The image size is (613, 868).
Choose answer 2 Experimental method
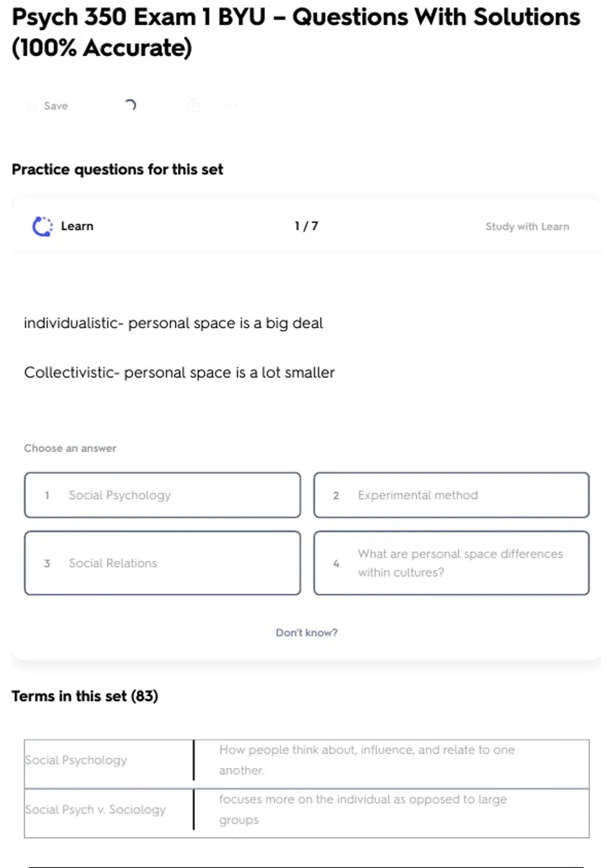(451, 495)
